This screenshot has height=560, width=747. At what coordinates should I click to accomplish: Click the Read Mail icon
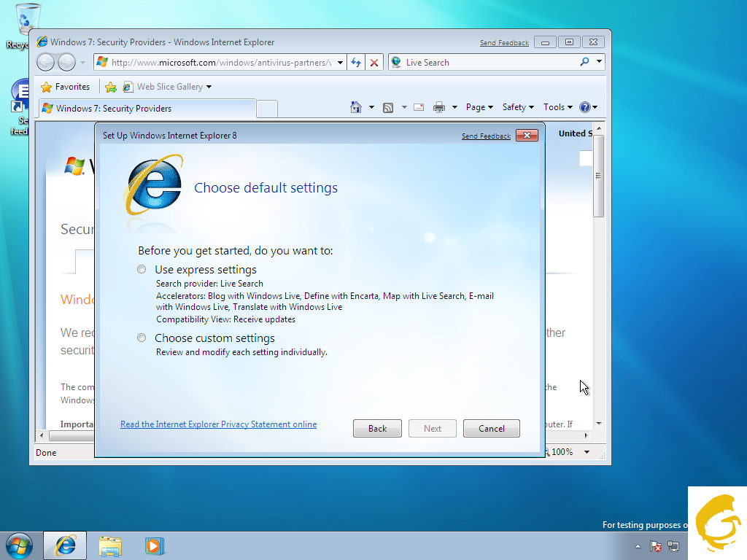click(419, 107)
